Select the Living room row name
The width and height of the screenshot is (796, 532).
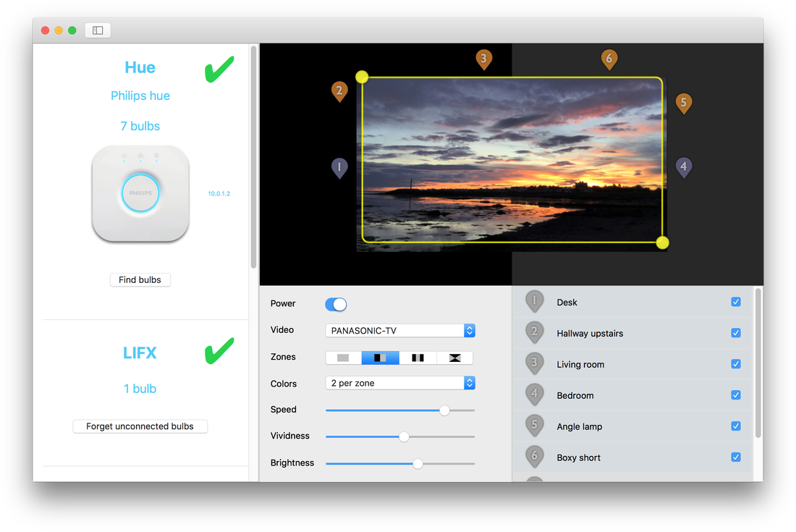tap(580, 365)
